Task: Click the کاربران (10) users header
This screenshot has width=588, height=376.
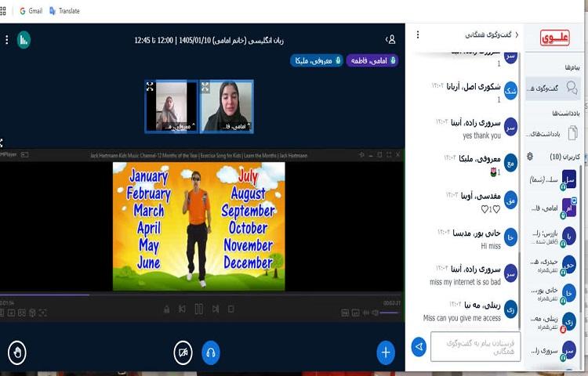Action: pos(564,157)
